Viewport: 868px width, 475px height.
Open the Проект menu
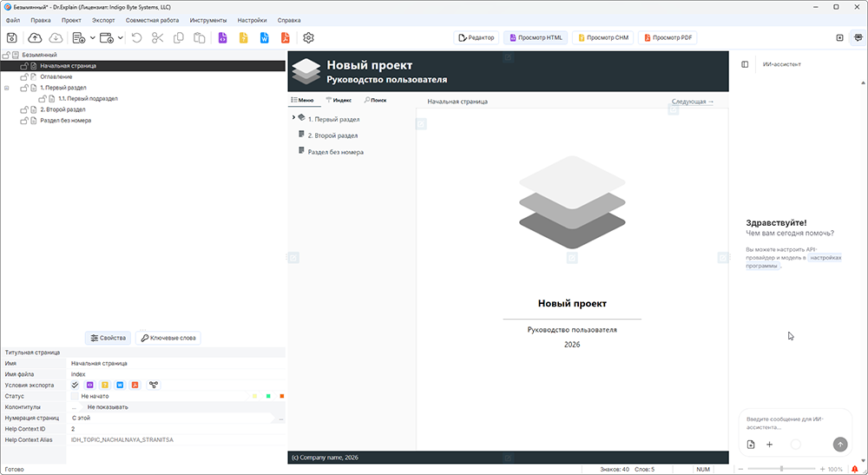point(71,20)
